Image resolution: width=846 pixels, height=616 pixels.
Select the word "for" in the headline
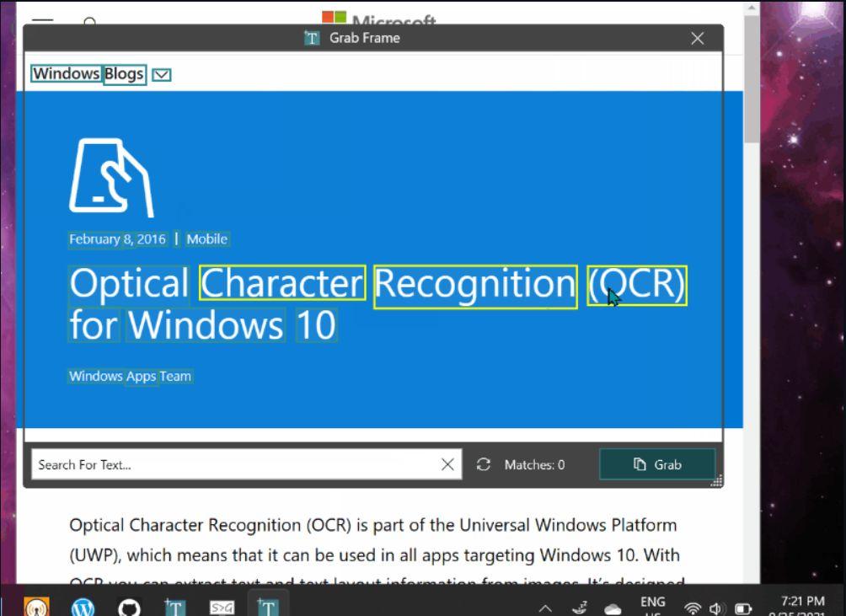94,324
